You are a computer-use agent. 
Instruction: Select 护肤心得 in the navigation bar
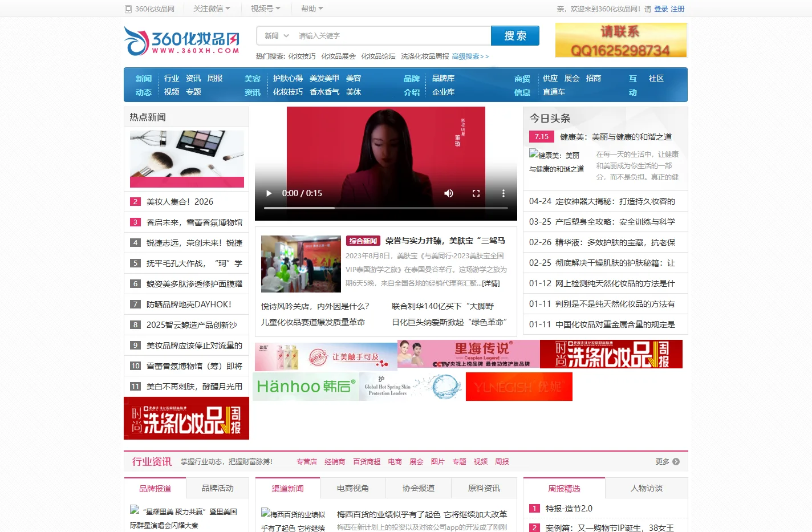[288, 78]
